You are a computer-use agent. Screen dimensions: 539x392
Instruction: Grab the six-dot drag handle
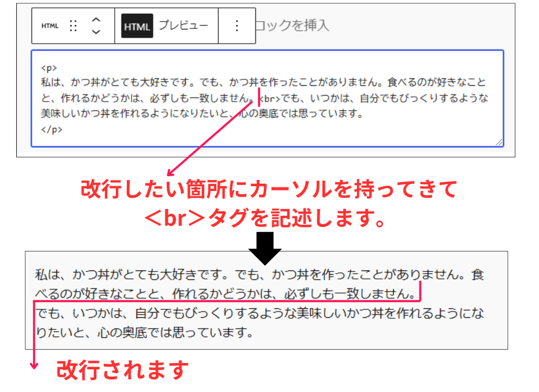[x=74, y=25]
